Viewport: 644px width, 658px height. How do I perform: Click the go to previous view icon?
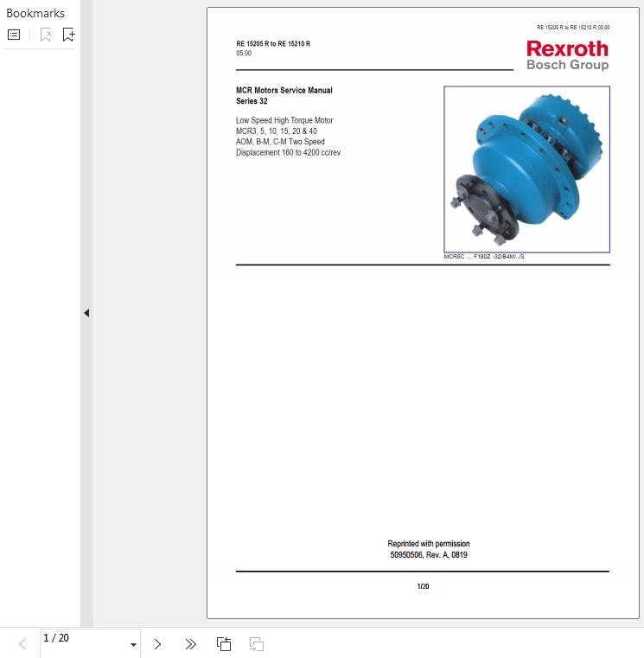tap(224, 644)
